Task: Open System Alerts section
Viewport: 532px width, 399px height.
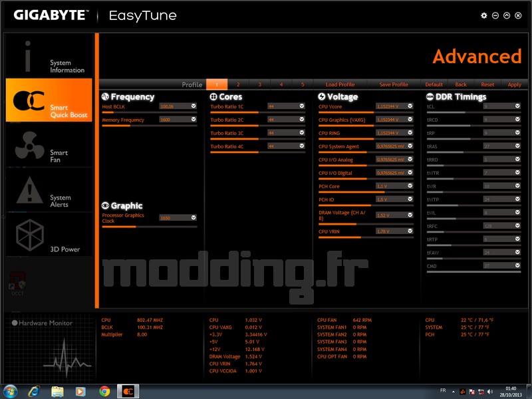Action: pos(49,190)
